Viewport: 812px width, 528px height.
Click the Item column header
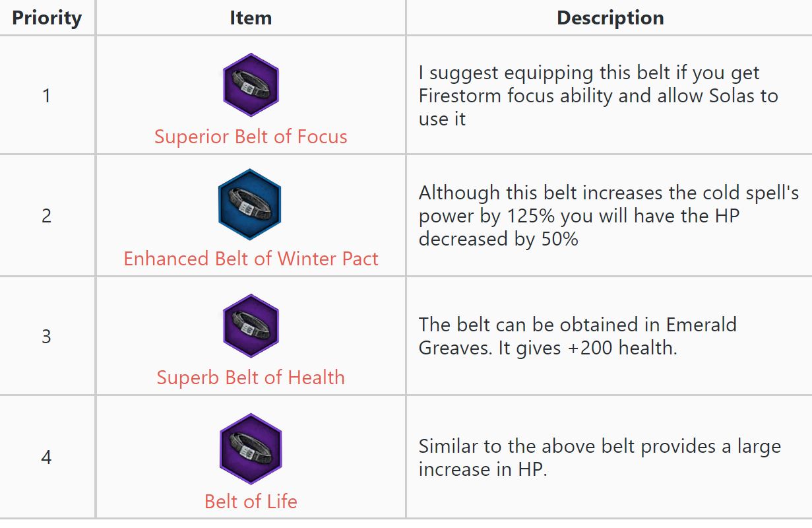coord(251,18)
